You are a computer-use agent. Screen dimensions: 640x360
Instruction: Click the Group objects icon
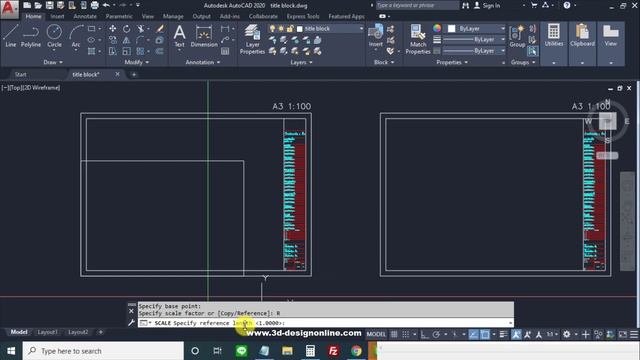click(x=517, y=36)
